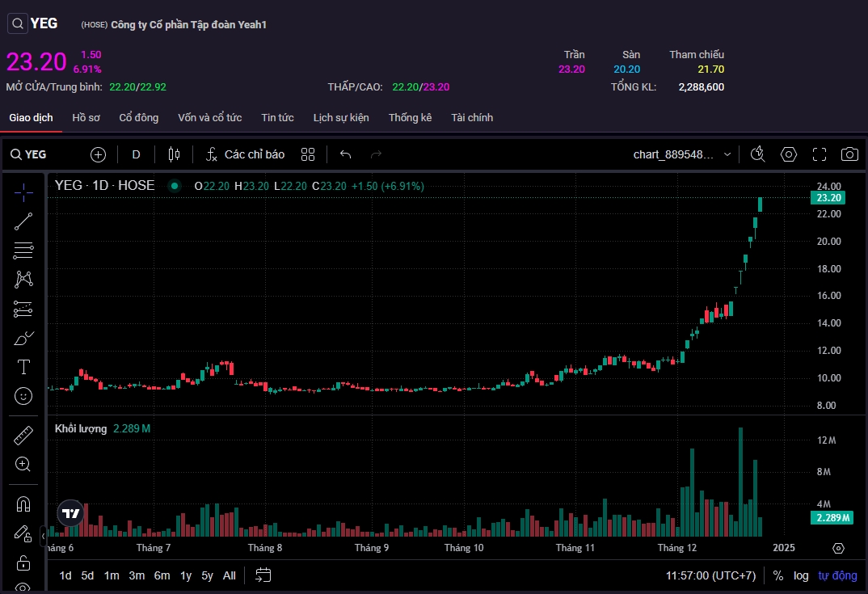Click the green market status dot

click(175, 186)
